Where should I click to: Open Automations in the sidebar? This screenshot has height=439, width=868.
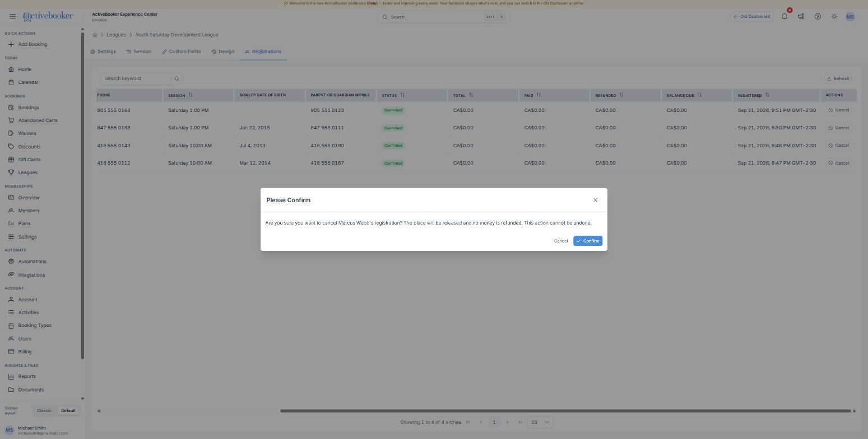[x=32, y=261]
